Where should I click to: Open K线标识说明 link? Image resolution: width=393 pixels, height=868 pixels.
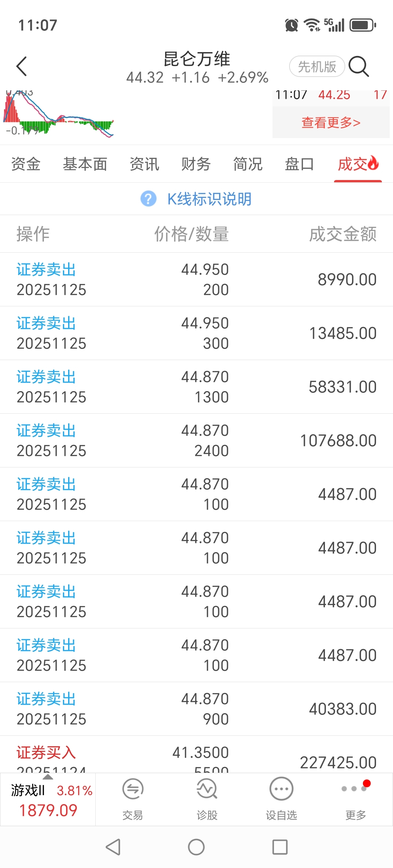(x=209, y=199)
